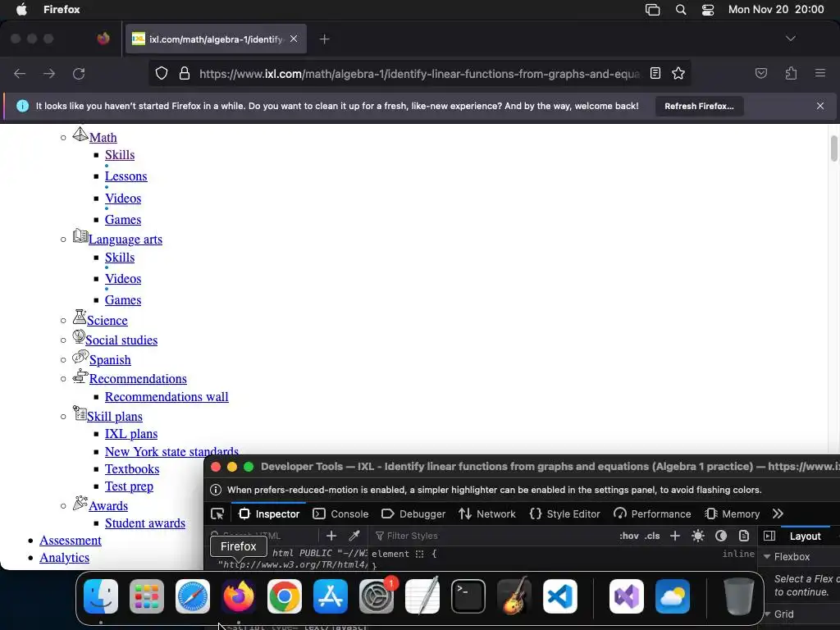Close the ixl.com browser tab
This screenshot has height=630, width=840.
coord(294,39)
